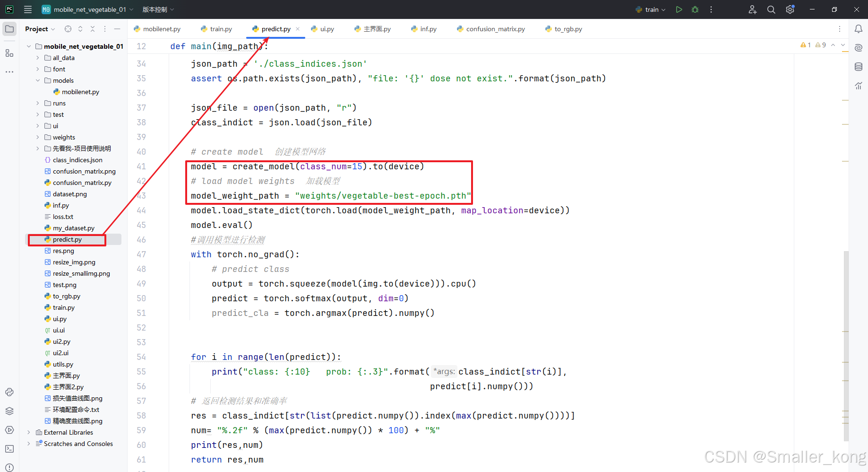Viewport: 868px width, 472px height.
Task: Expand all items in Project panel
Action: pos(80,29)
